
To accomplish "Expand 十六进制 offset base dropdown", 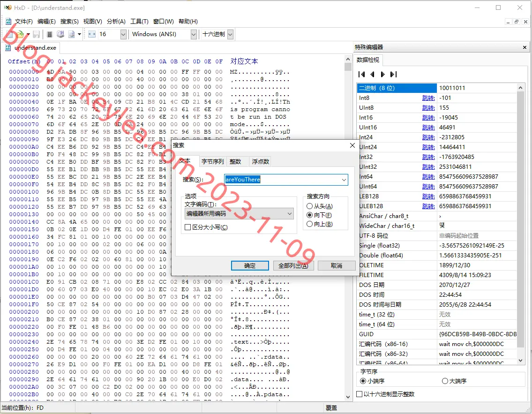I will point(230,34).
